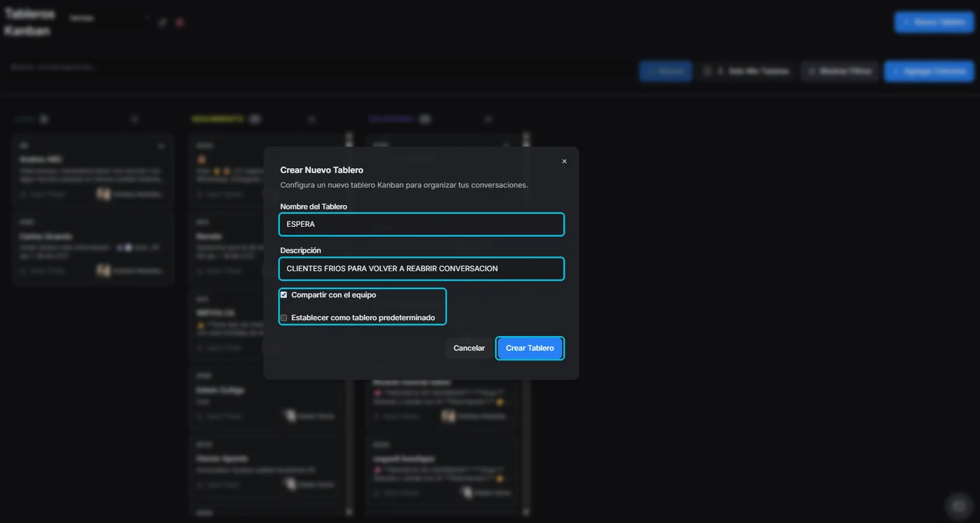Screen dimensions: 980x523
Task: Click the label "Descripción" in the dialog
Action: tap(300, 250)
